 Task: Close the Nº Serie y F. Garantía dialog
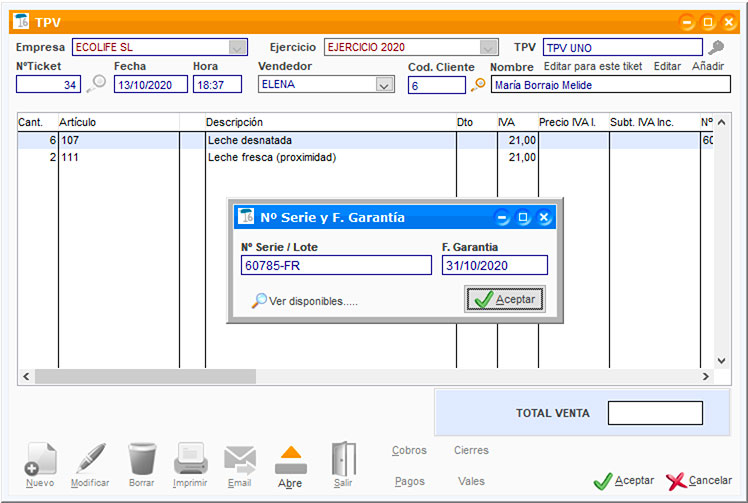point(544,218)
